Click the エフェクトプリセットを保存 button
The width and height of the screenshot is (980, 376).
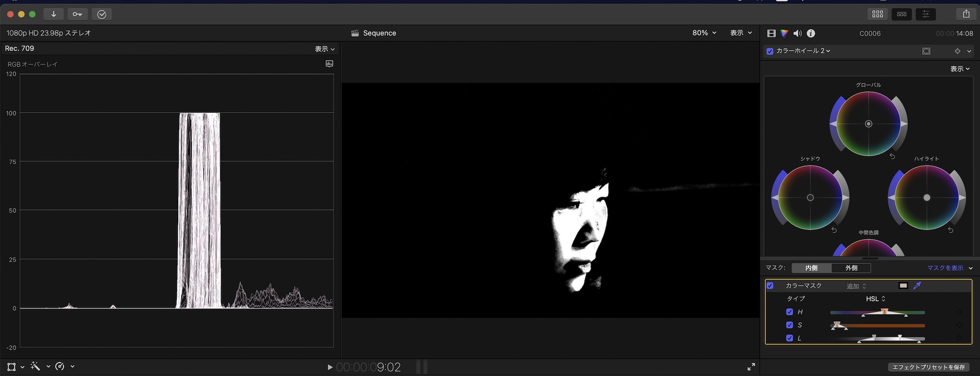[x=928, y=367]
